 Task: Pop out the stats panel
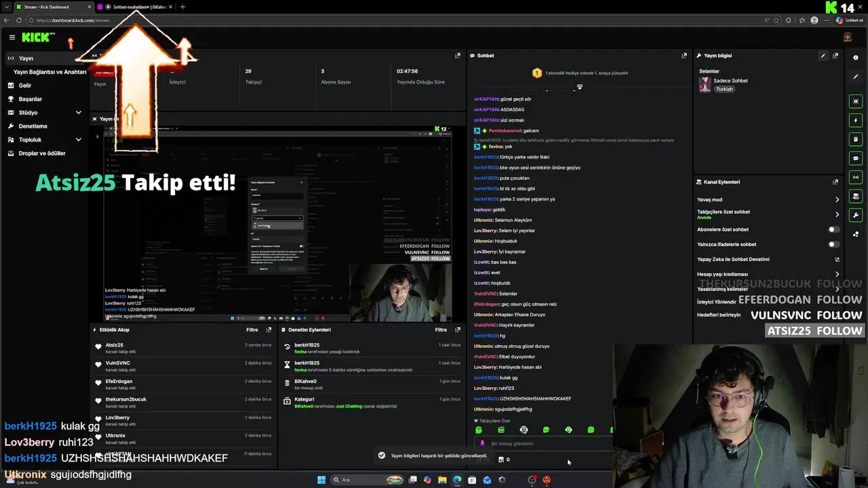pos(457,56)
